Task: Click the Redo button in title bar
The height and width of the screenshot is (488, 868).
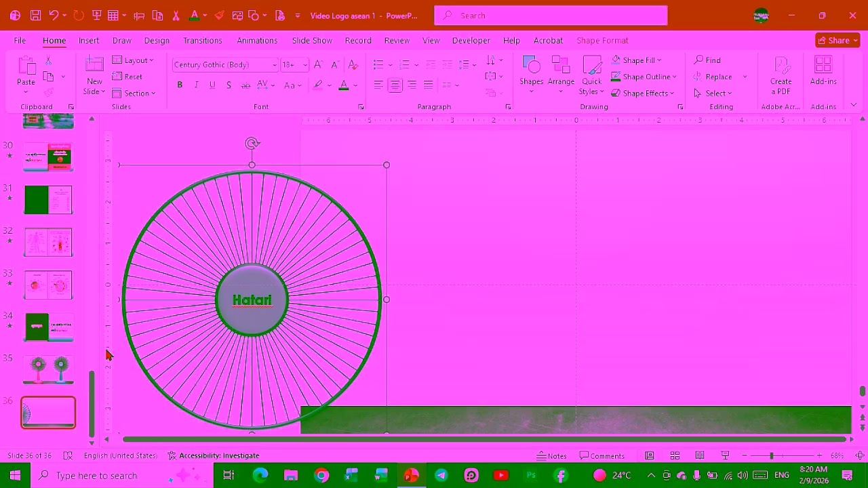Action: click(x=78, y=15)
